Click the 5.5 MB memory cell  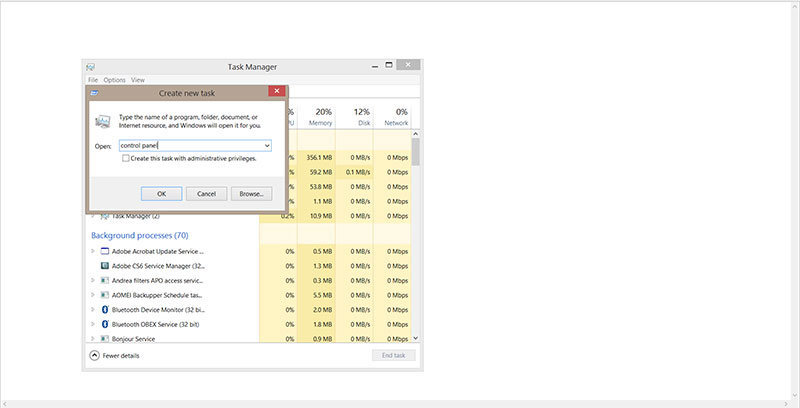coord(316,295)
